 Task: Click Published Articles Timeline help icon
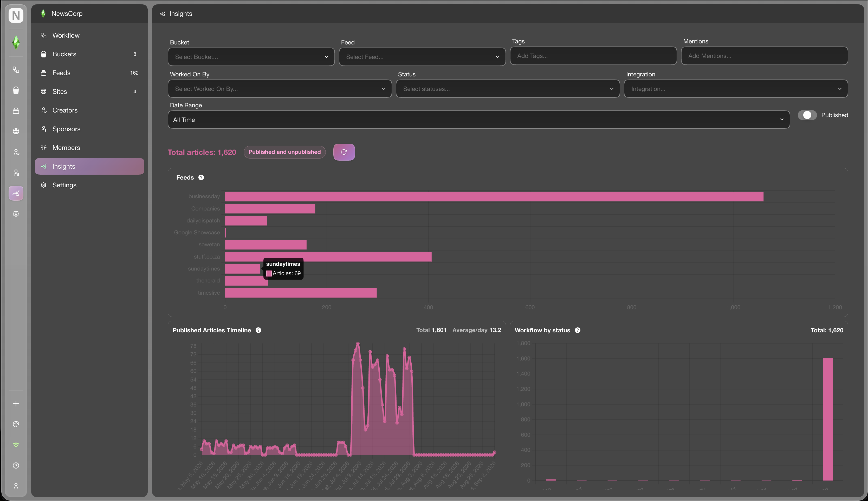pos(258,330)
